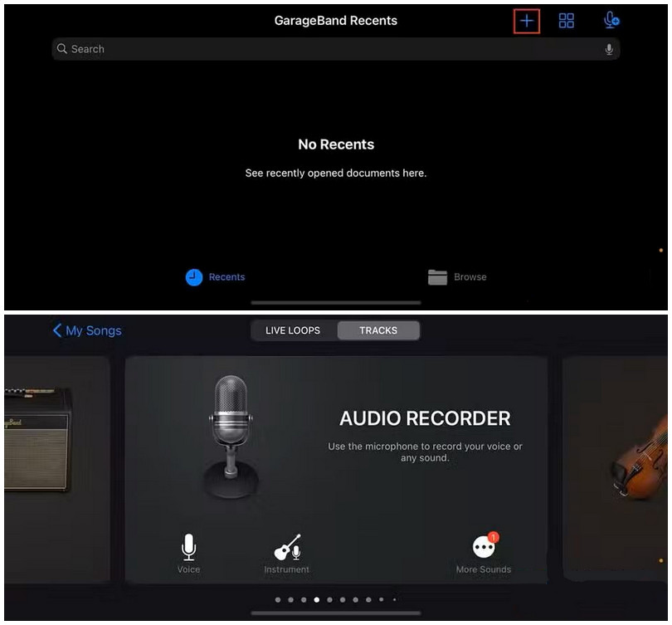Tap the 'GarageBand Recents' title
The image size is (672, 625).
pos(335,21)
